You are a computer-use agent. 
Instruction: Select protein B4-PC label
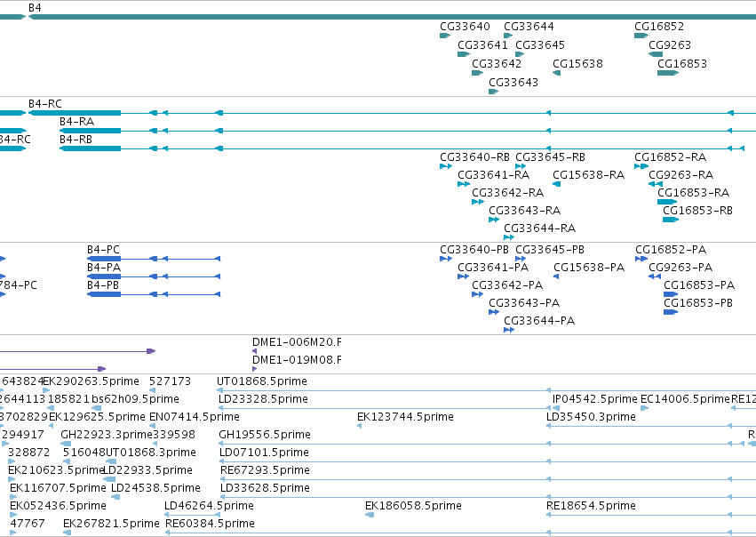[103, 250]
